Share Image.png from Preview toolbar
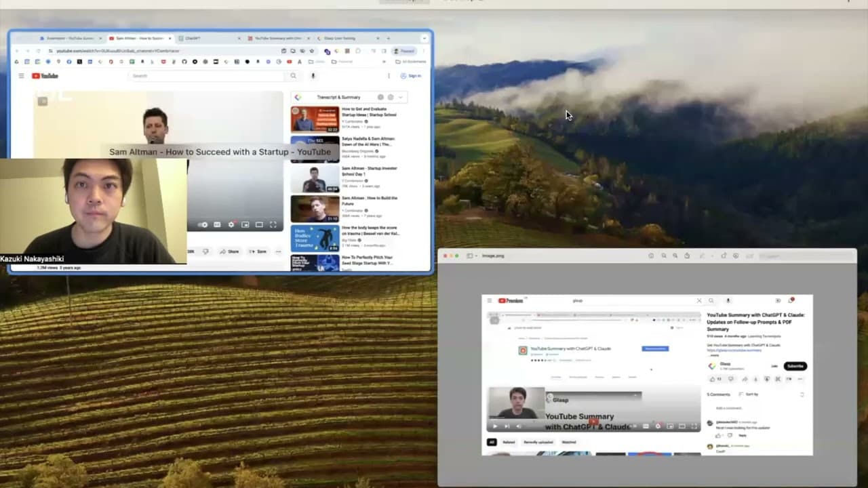This screenshot has width=868, height=488. point(687,256)
